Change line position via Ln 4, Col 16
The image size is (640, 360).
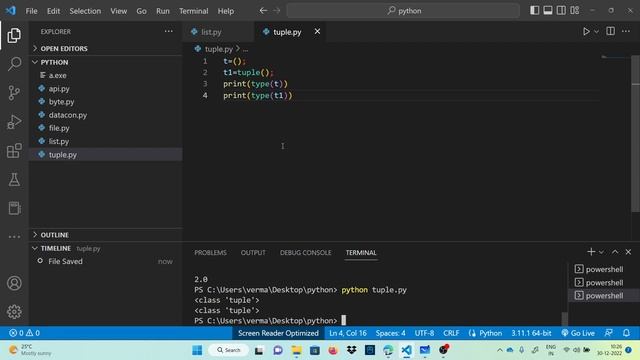coord(348,333)
